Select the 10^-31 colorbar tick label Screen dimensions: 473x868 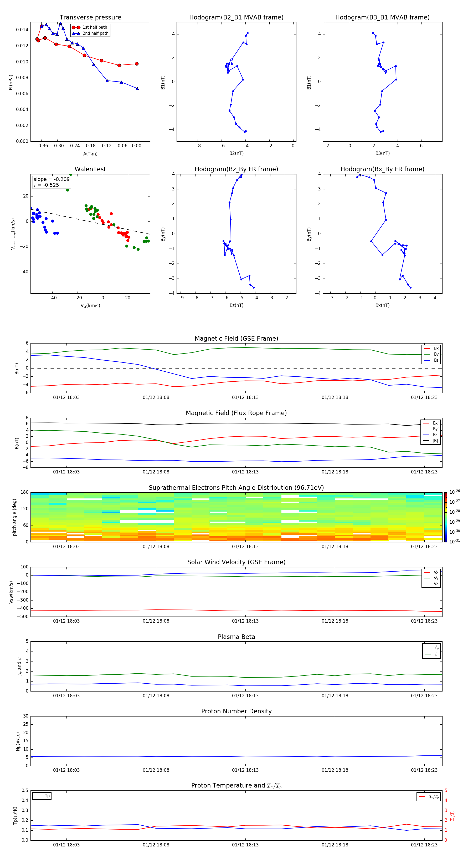(455, 542)
